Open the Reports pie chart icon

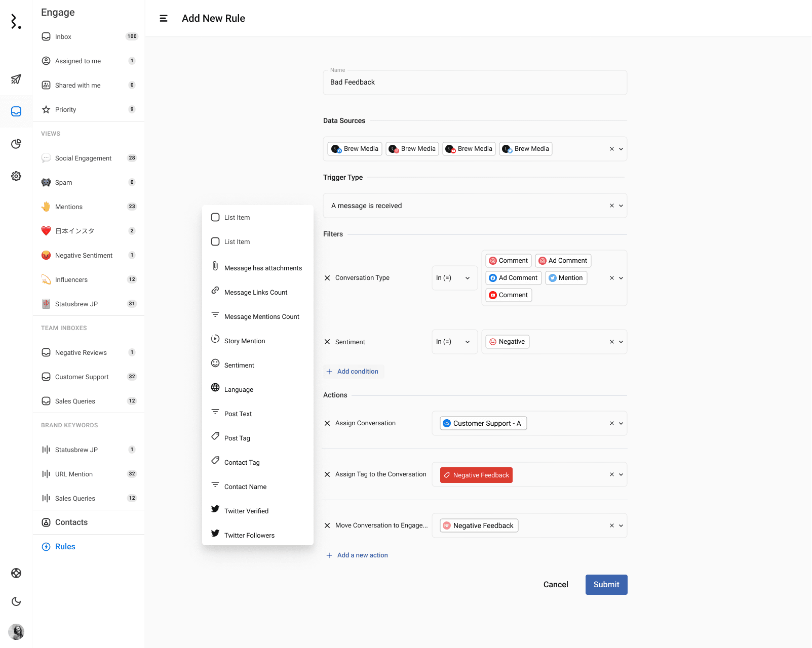16,144
